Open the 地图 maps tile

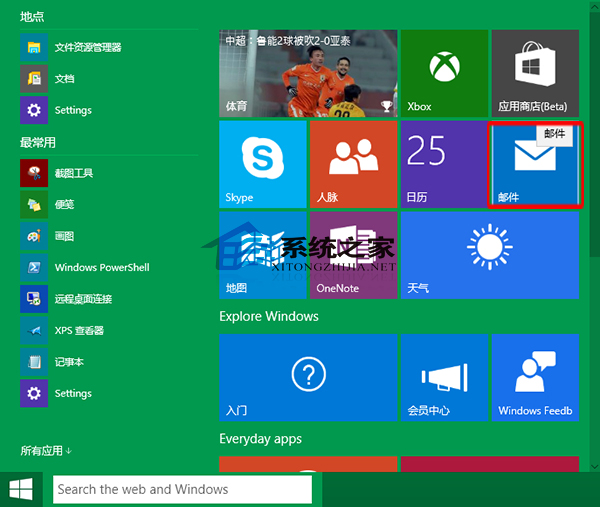tap(263, 255)
